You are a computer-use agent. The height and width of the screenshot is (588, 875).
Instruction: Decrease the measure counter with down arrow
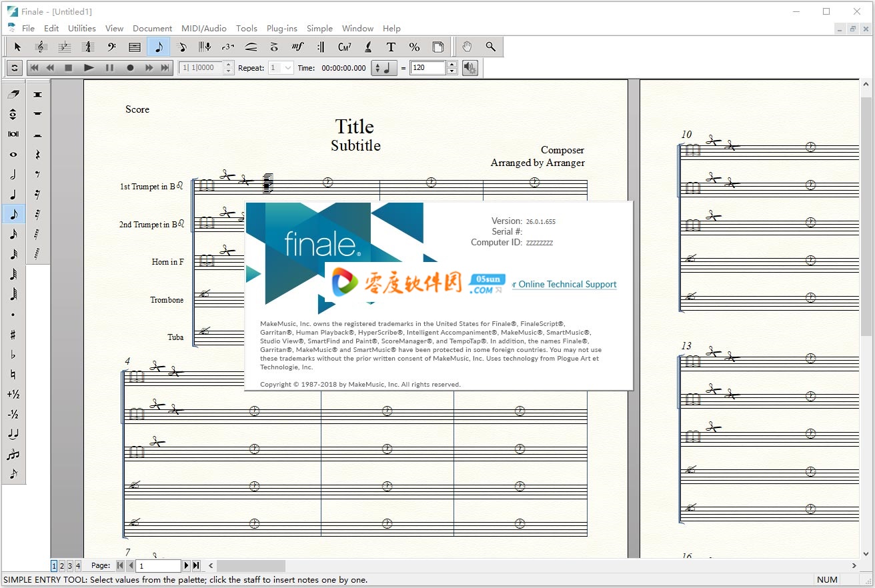[x=229, y=71]
